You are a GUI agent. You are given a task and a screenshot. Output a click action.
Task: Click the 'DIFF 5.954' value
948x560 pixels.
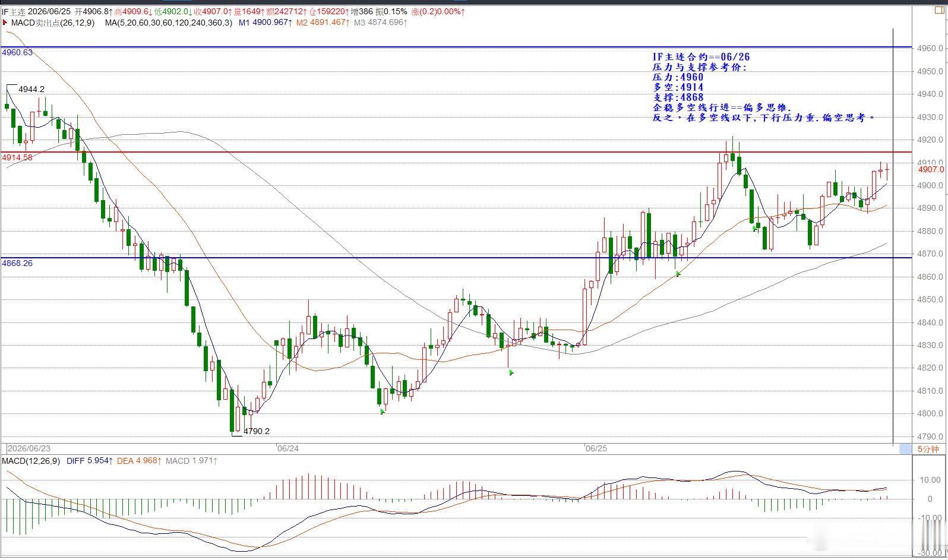point(90,461)
